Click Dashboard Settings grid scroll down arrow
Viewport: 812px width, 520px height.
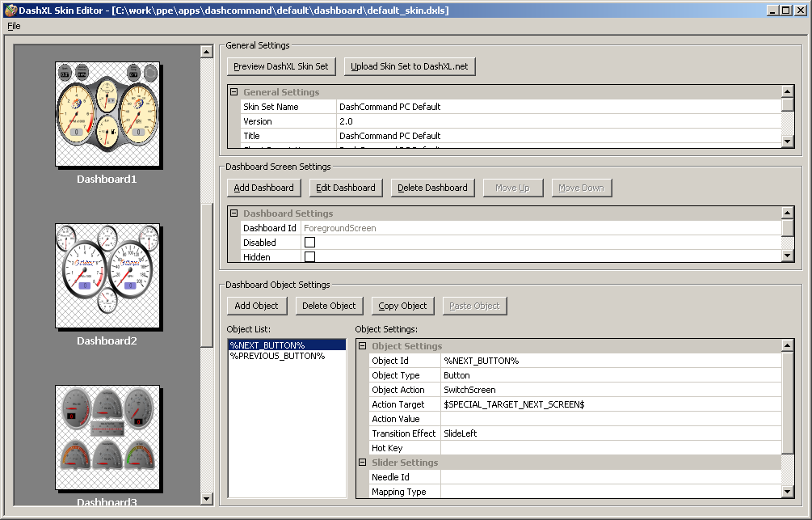pos(787,255)
